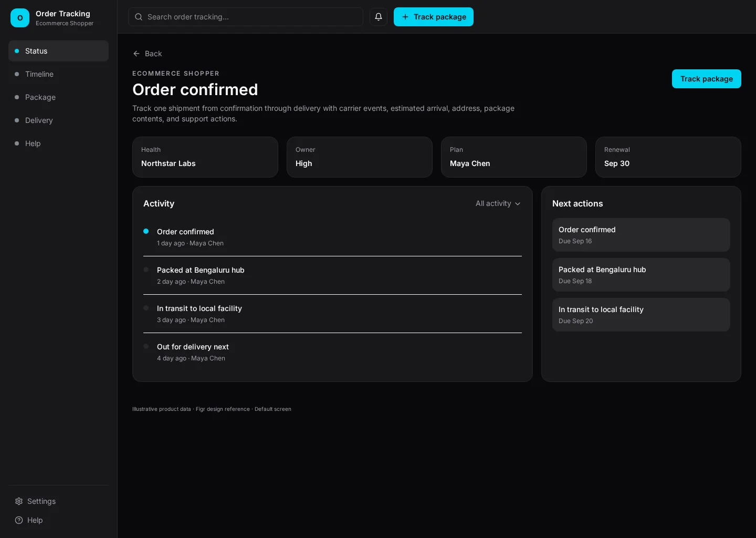
Task: Click the Next actions heading
Action: coord(577,203)
